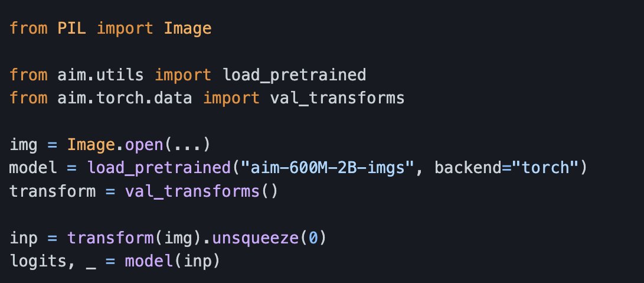Click the "torch" string value
The image size is (644, 283).
[x=543, y=168]
